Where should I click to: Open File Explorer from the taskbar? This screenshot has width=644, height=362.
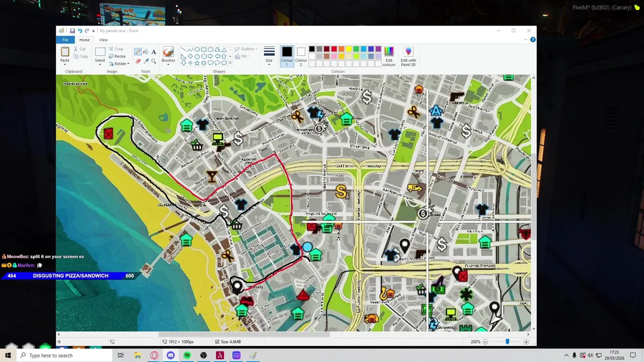click(137, 355)
